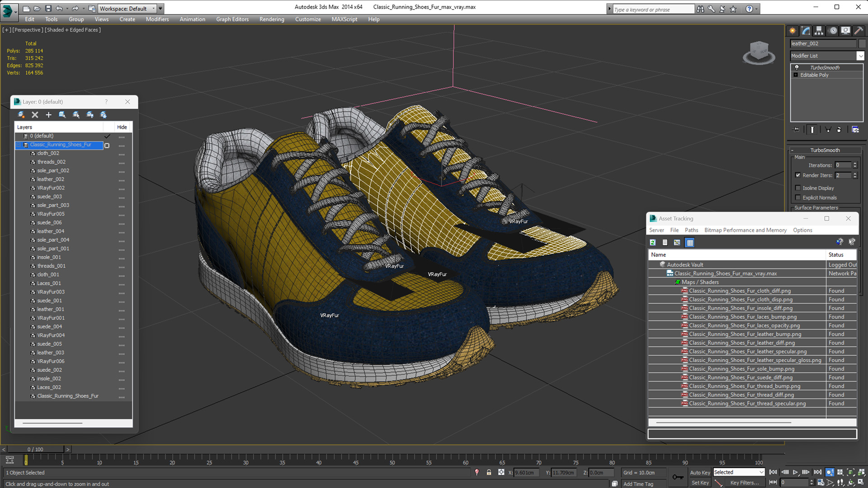868x488 pixels.
Task: Click Make Unique icon under modifier stack
Action: (x=828, y=129)
